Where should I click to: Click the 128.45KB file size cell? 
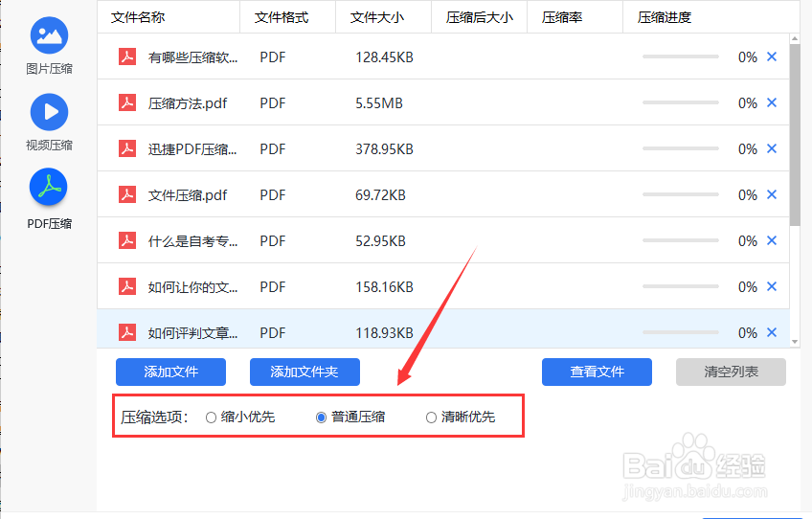pyautogui.click(x=384, y=57)
